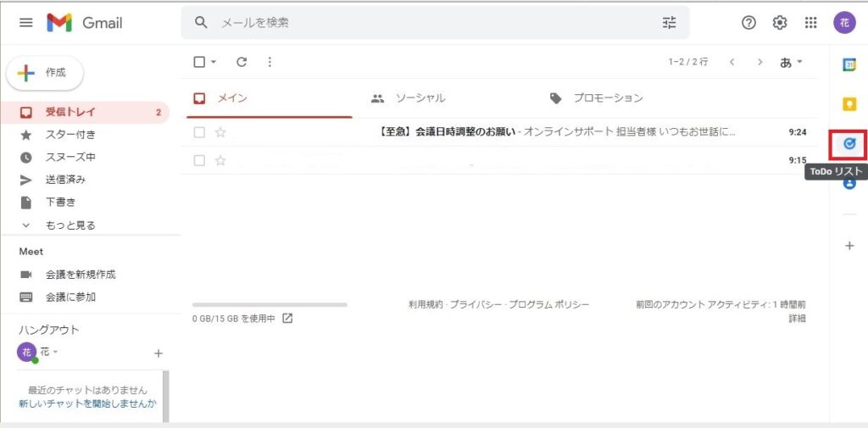Click 会議に参加
868x428 pixels.
(x=70, y=297)
